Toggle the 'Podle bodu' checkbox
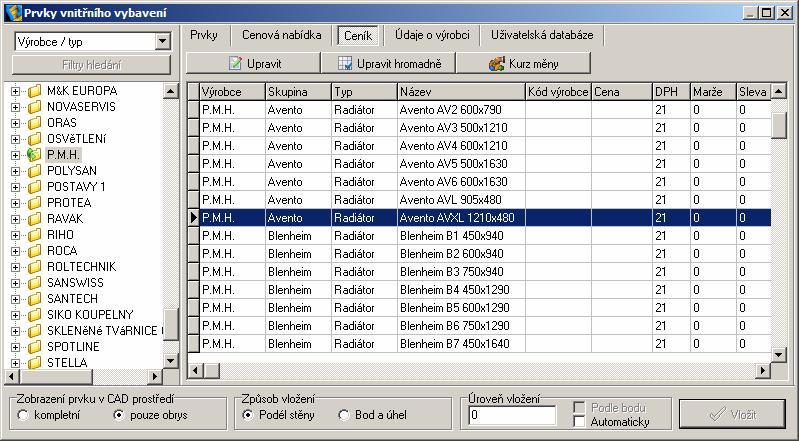Screen dimensions: 799x441 pyautogui.click(x=579, y=407)
